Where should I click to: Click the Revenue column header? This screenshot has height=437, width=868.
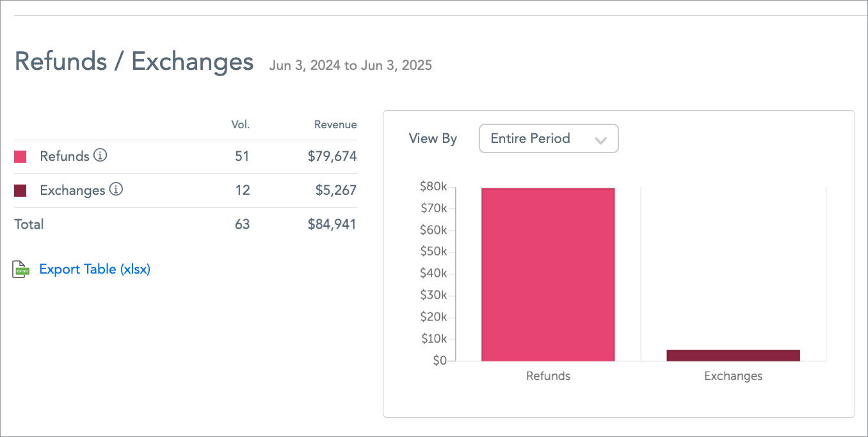(335, 125)
